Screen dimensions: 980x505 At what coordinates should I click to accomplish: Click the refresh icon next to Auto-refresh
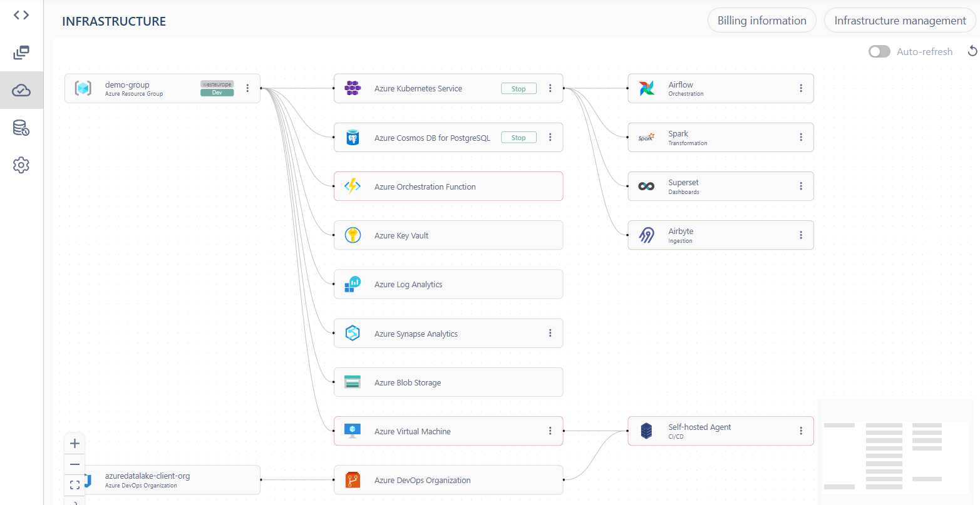pyautogui.click(x=972, y=51)
